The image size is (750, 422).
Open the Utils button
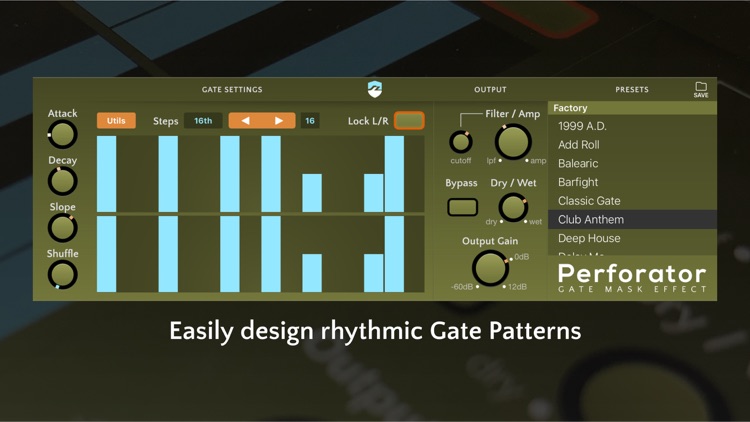(116, 121)
